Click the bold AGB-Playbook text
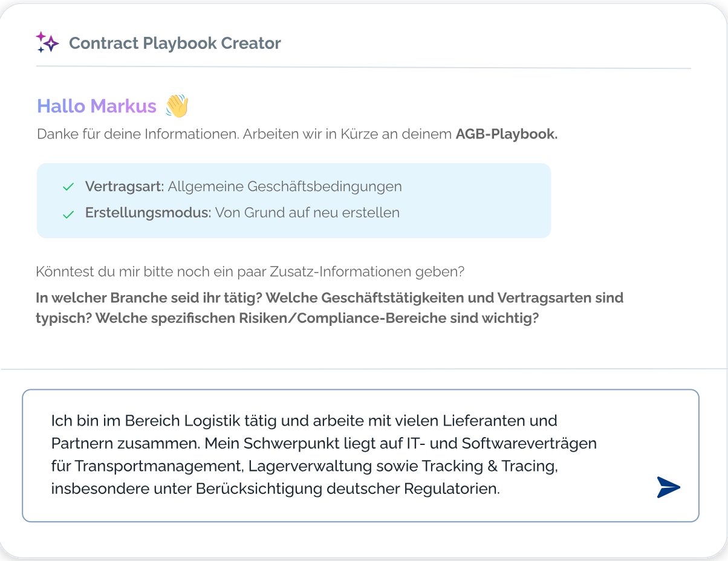This screenshot has height=561, width=728. [506, 134]
